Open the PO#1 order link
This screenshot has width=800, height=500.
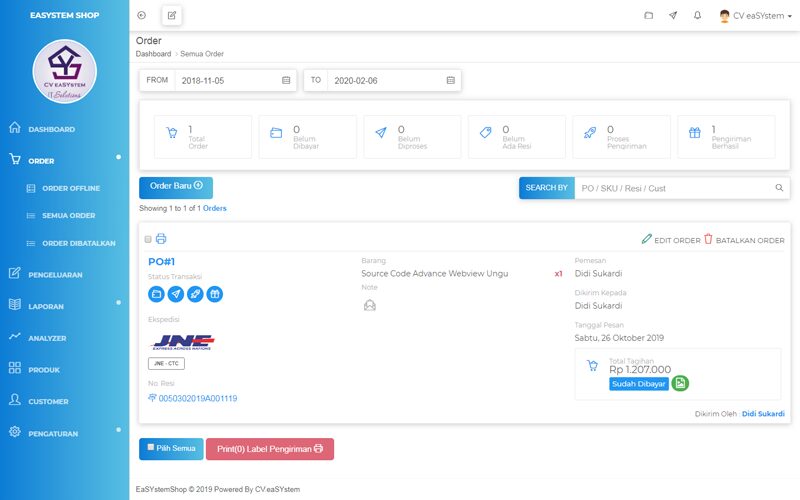[161, 262]
